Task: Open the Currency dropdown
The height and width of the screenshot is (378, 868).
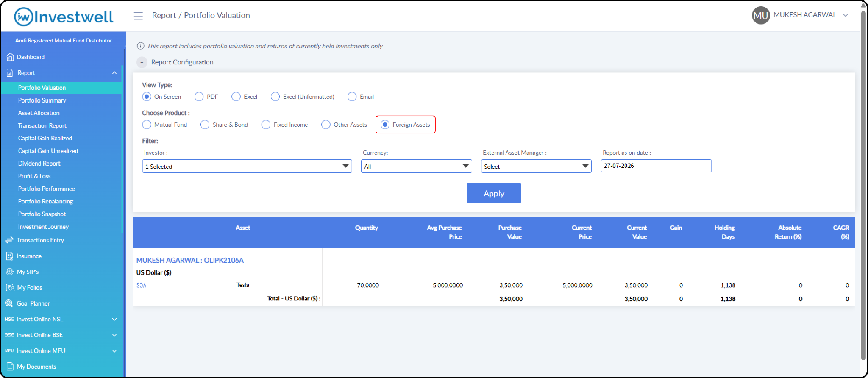Action: [417, 166]
